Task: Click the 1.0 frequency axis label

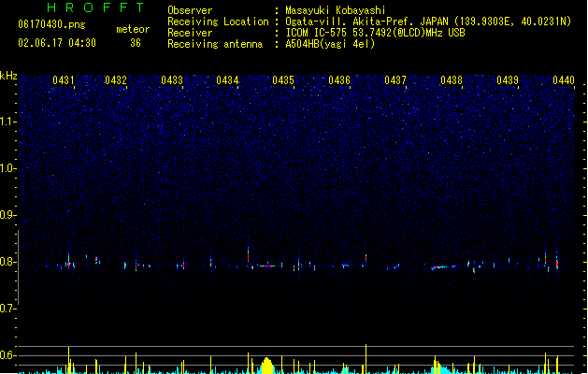Action: (7, 168)
